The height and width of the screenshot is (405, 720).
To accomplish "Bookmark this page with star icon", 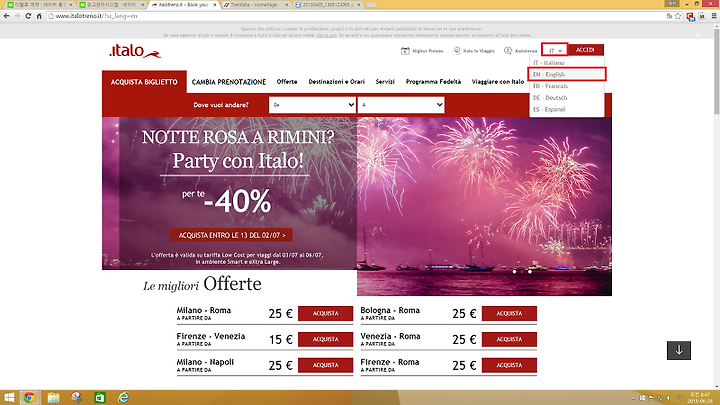I will click(678, 16).
